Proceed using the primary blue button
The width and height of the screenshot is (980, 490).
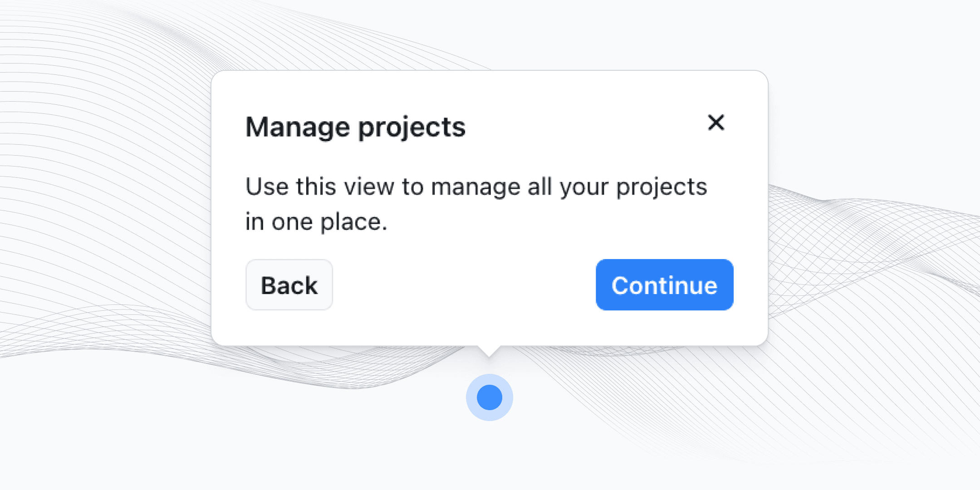664,285
